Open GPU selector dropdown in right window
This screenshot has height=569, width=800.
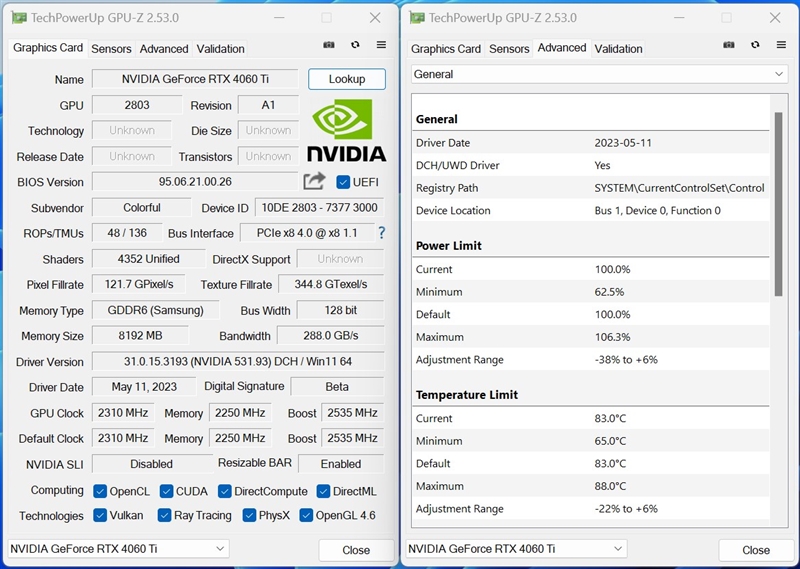pyautogui.click(x=516, y=549)
